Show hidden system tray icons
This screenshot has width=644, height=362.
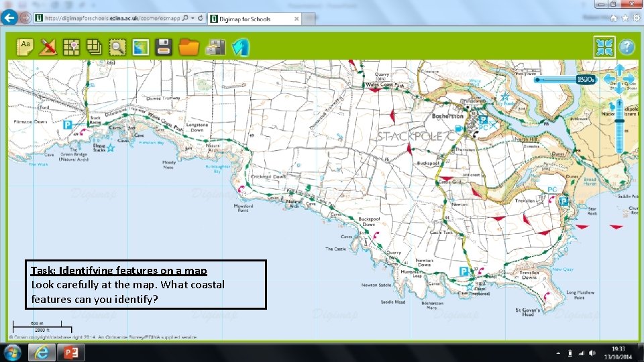click(x=558, y=353)
